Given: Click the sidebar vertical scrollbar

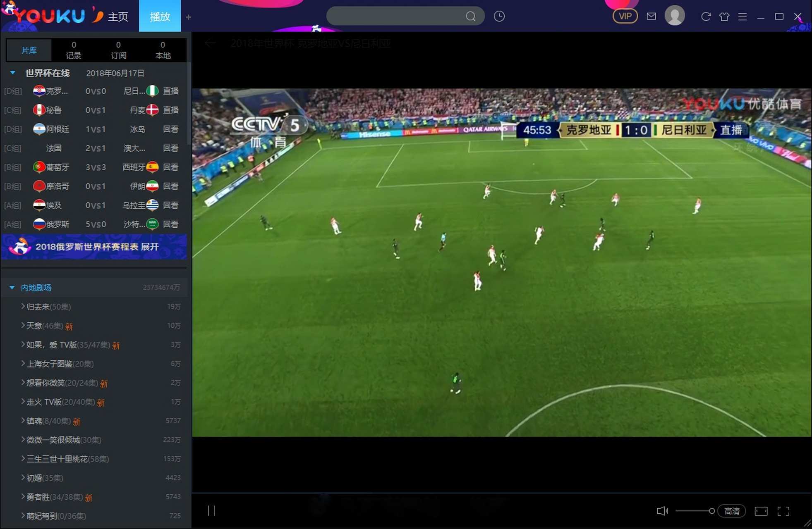Looking at the screenshot, I should (x=189, y=103).
